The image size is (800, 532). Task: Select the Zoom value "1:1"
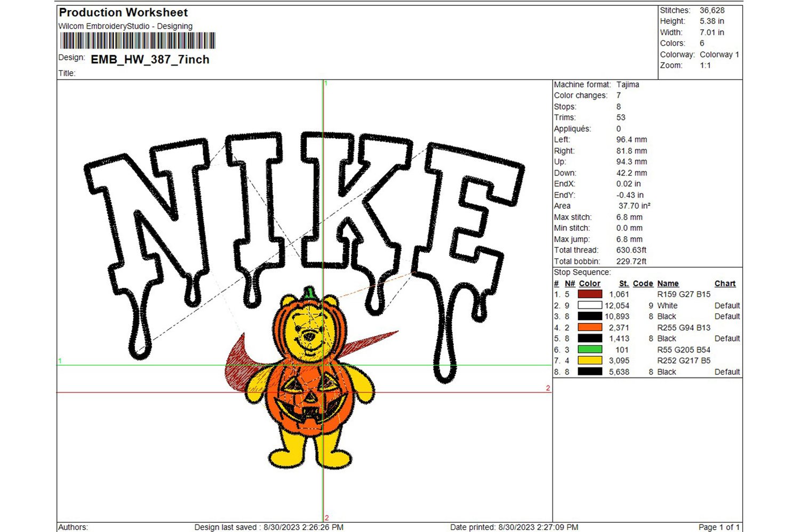705,66
